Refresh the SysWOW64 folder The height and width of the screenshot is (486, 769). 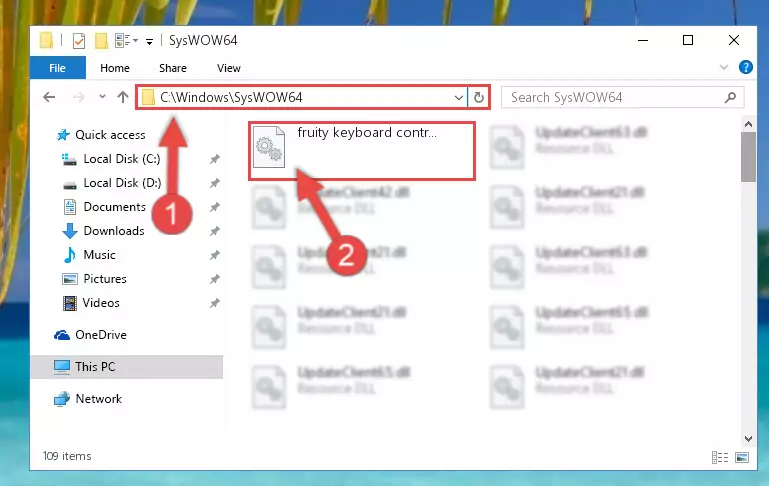(x=479, y=98)
